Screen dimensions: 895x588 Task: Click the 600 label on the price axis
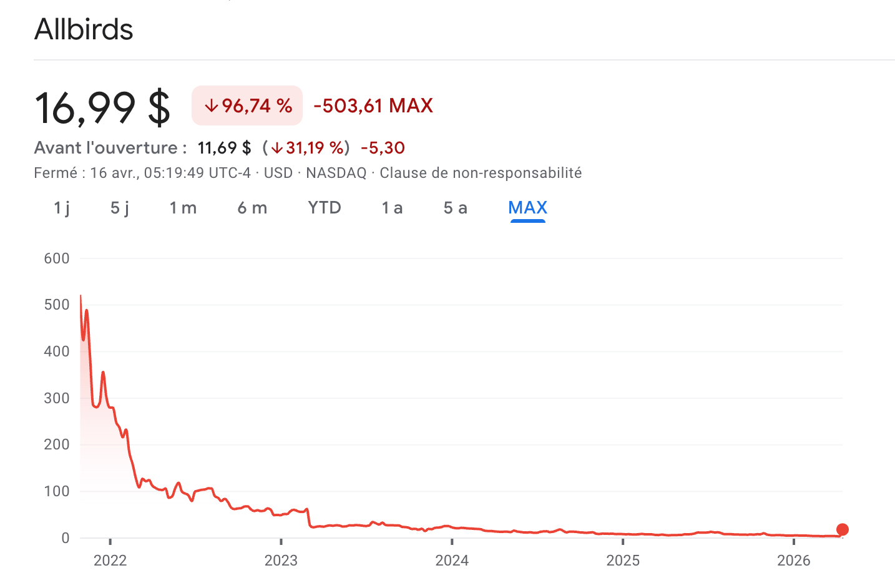(x=57, y=258)
